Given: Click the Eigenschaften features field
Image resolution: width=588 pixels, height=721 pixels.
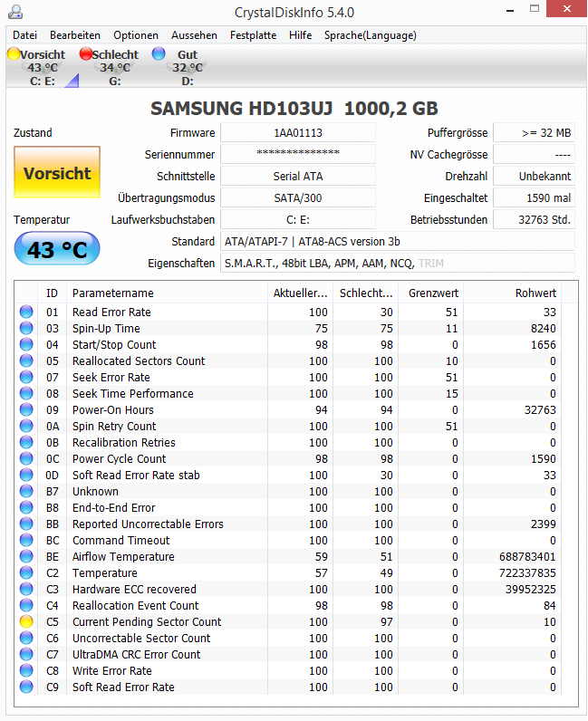Looking at the screenshot, I should pyautogui.click(x=398, y=264).
